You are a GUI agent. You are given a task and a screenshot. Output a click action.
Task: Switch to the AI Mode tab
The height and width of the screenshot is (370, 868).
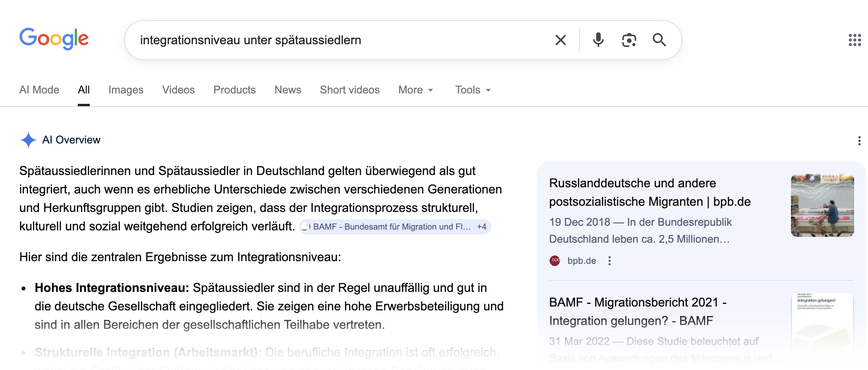coord(39,90)
